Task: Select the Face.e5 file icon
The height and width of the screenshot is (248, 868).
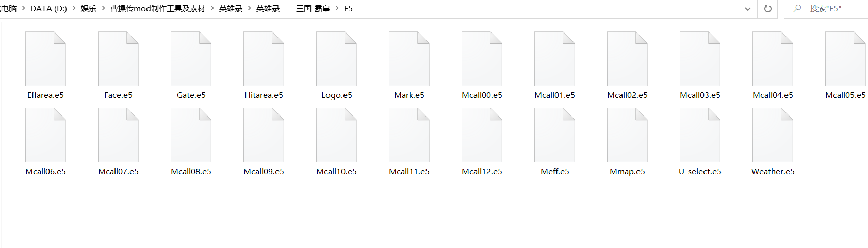Action: pyautogui.click(x=118, y=59)
